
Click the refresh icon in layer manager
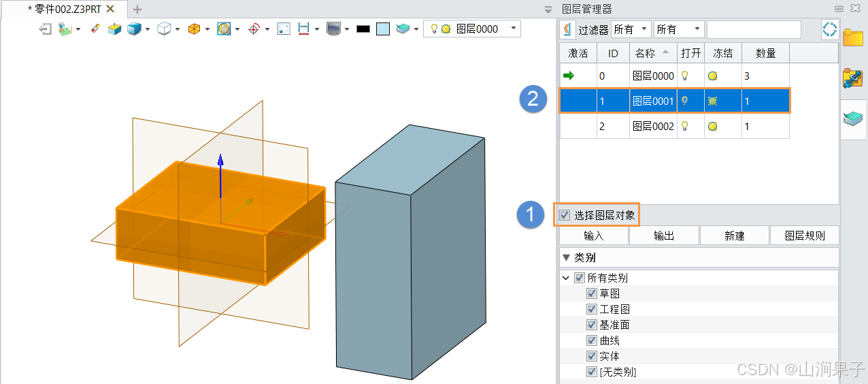(x=829, y=29)
